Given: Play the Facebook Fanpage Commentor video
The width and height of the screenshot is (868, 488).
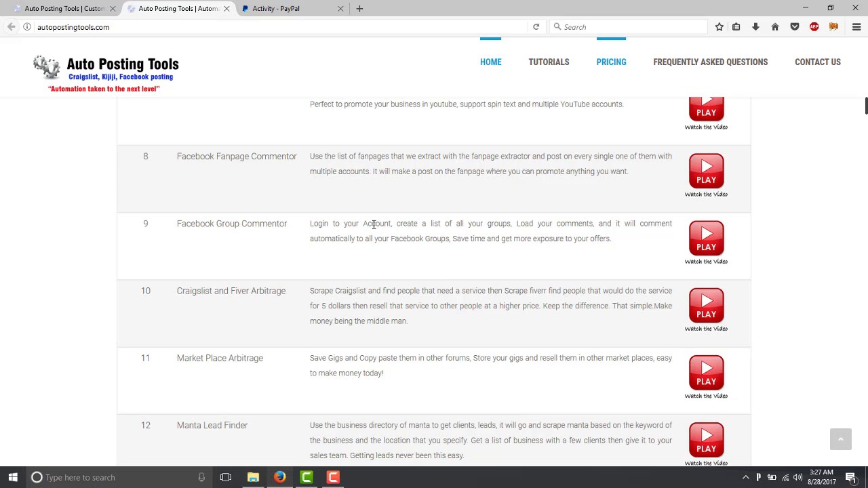Looking at the screenshot, I should coord(706,171).
